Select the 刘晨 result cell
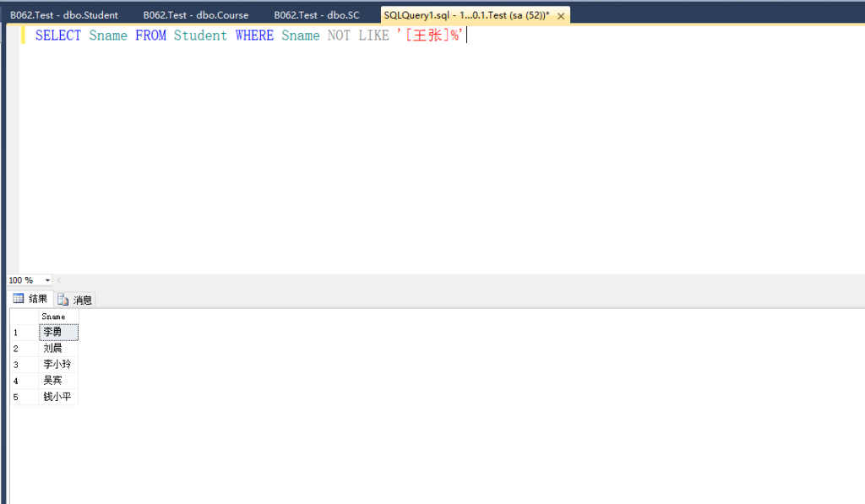Image resolution: width=865 pixels, height=504 pixels. tap(58, 348)
